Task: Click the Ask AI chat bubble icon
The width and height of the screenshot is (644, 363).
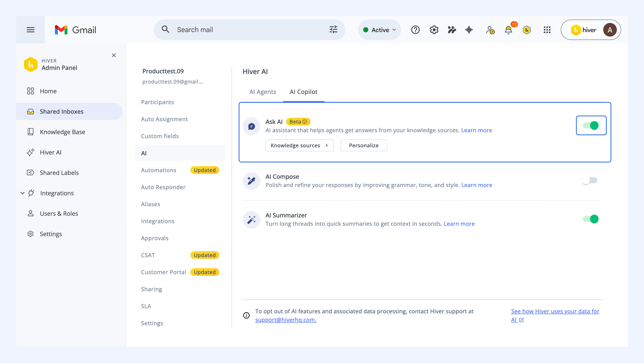Action: click(x=251, y=126)
